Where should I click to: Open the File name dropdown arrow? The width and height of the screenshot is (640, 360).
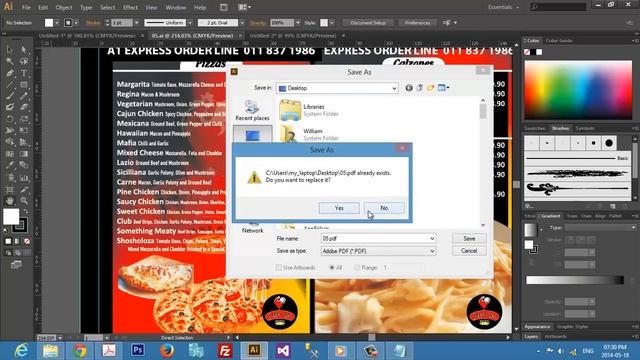[432, 238]
